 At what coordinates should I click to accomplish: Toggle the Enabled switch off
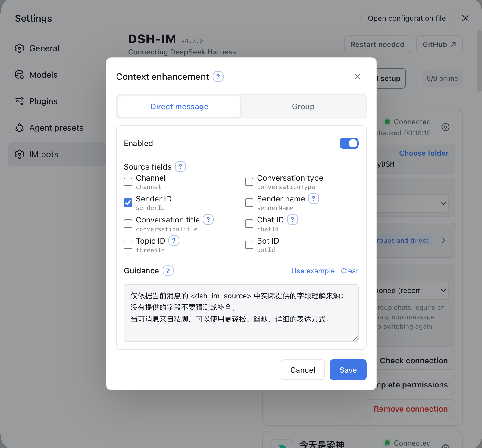point(349,143)
